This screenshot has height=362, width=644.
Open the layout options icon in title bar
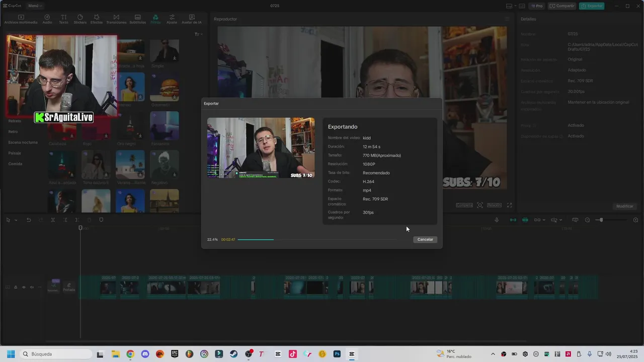(x=509, y=6)
